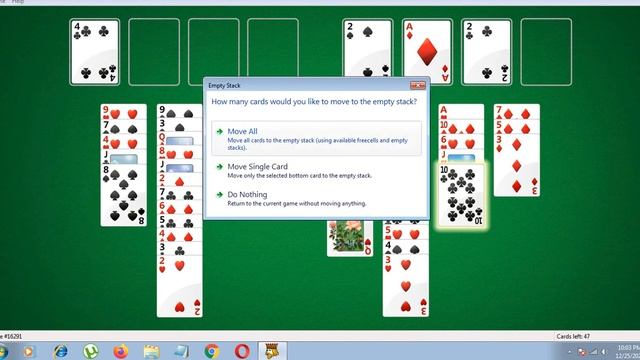
Task: Open the notepad taskbar icon
Action: click(x=181, y=351)
